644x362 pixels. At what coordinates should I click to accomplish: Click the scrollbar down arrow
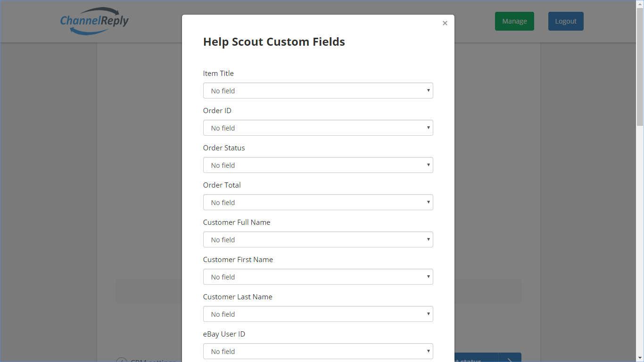pyautogui.click(x=640, y=358)
